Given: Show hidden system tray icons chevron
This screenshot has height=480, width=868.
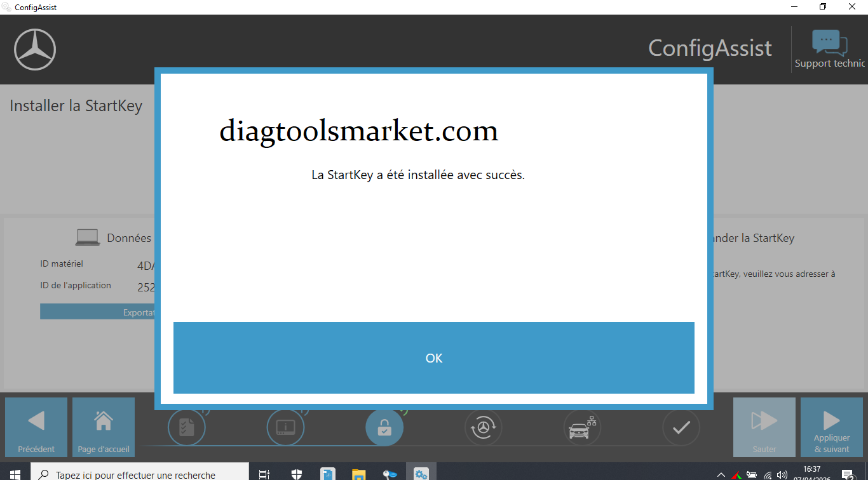Looking at the screenshot, I should point(721,474).
